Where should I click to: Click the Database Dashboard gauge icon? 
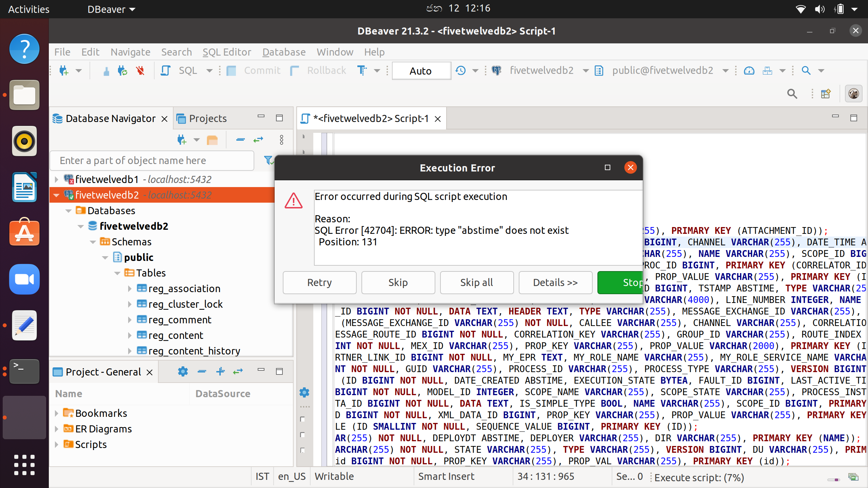tap(749, 70)
